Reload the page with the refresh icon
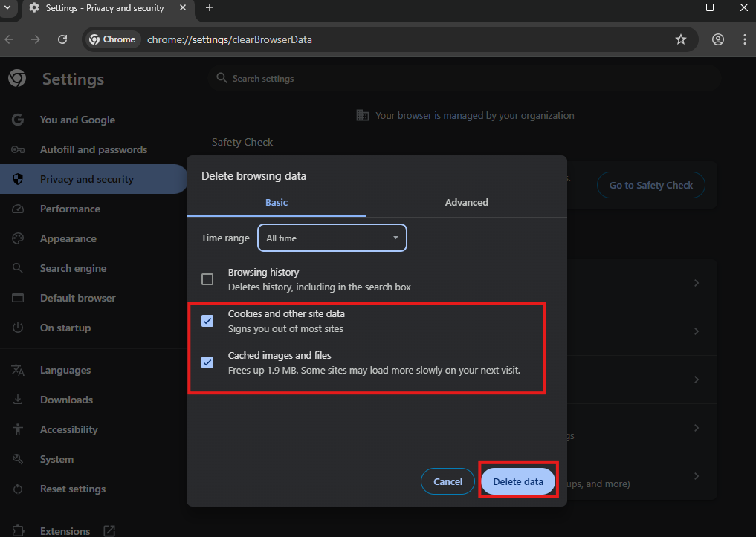 [x=62, y=39]
